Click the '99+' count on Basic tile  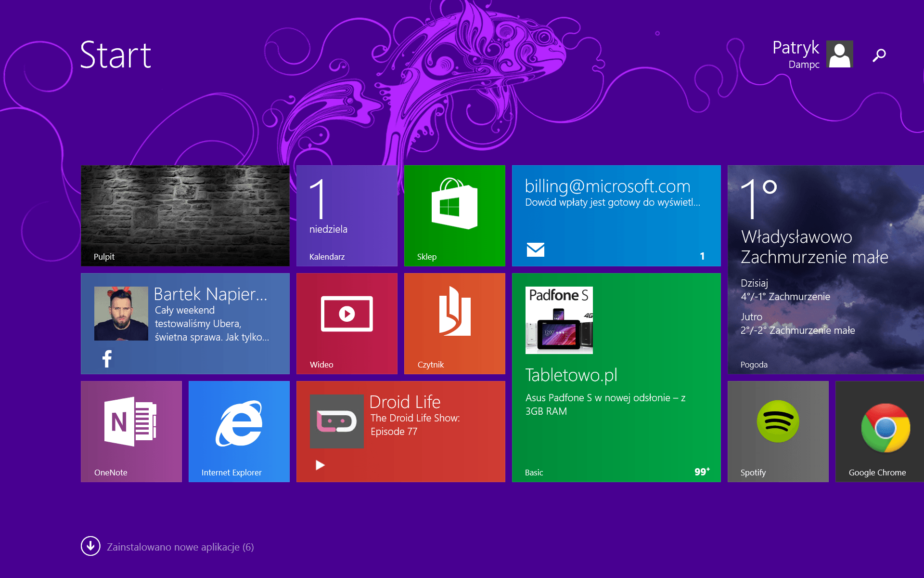pyautogui.click(x=702, y=472)
